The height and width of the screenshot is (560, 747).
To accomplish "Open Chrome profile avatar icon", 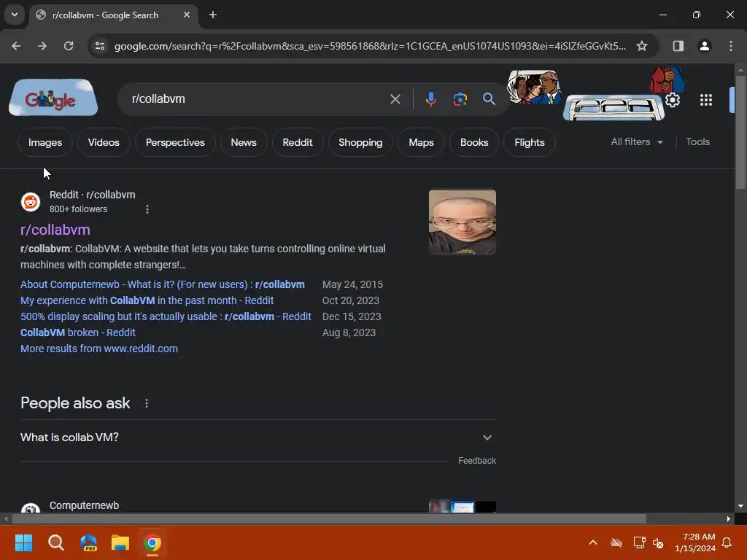I will tap(704, 46).
